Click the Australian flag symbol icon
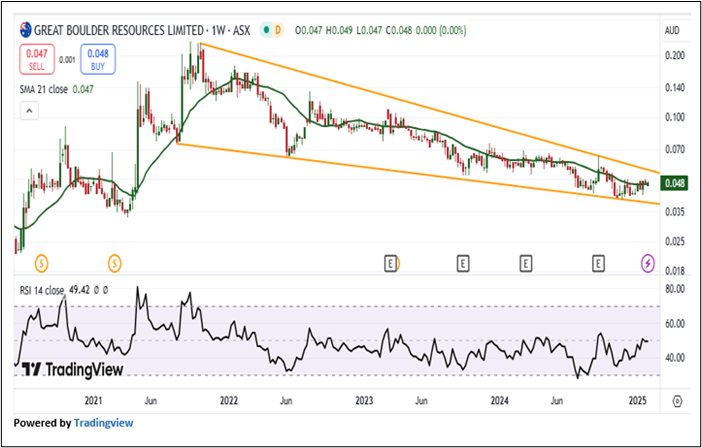This screenshot has height=448, width=702. [x=26, y=30]
